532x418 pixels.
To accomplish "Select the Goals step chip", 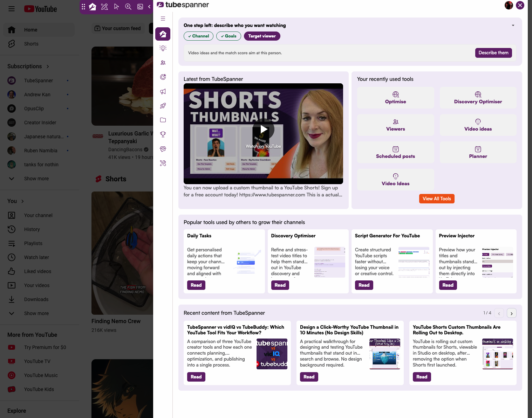I will [x=229, y=36].
